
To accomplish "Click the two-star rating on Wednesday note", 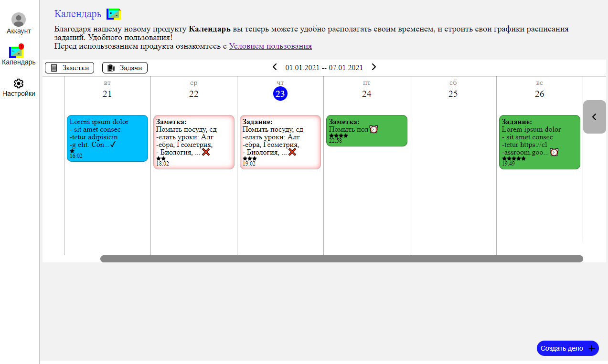I will click(161, 158).
